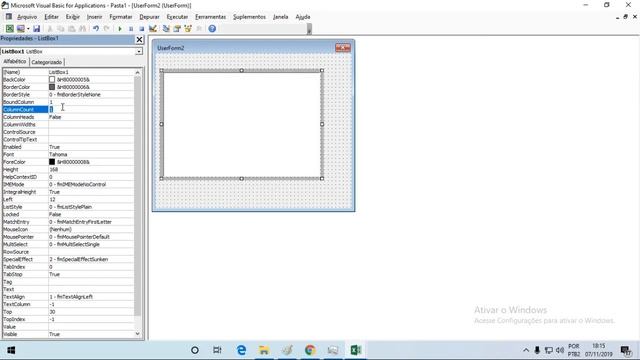Open Task View in the taskbar
640x360 pixels.
[217, 350]
